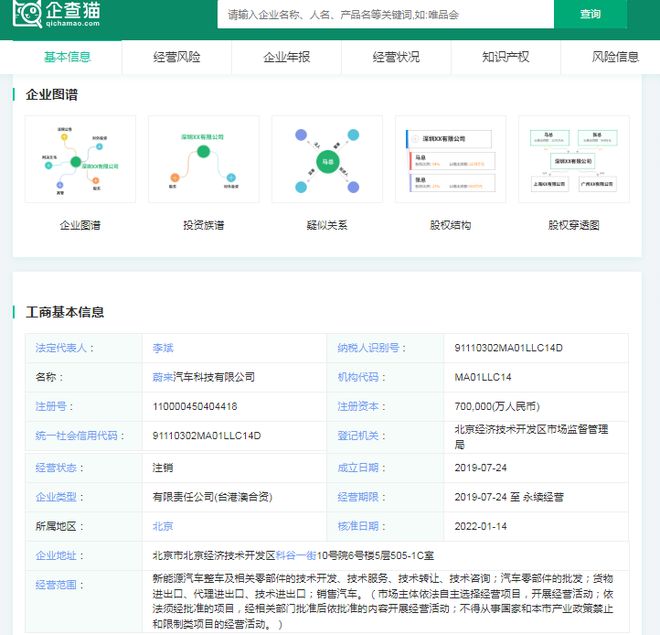Open the 股权结构 structure thumbnail
This screenshot has width=660, height=635.
[450, 159]
